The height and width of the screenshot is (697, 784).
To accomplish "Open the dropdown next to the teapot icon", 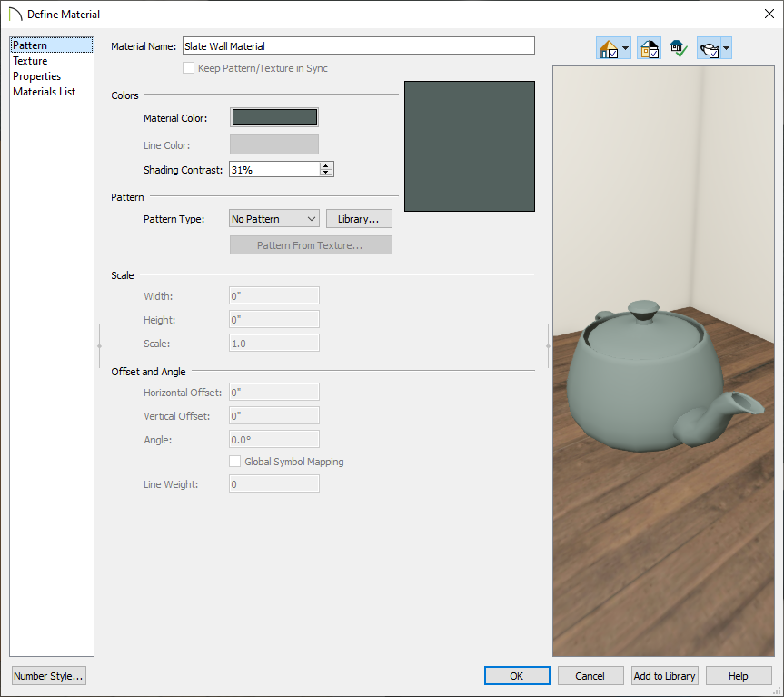I will pos(726,48).
